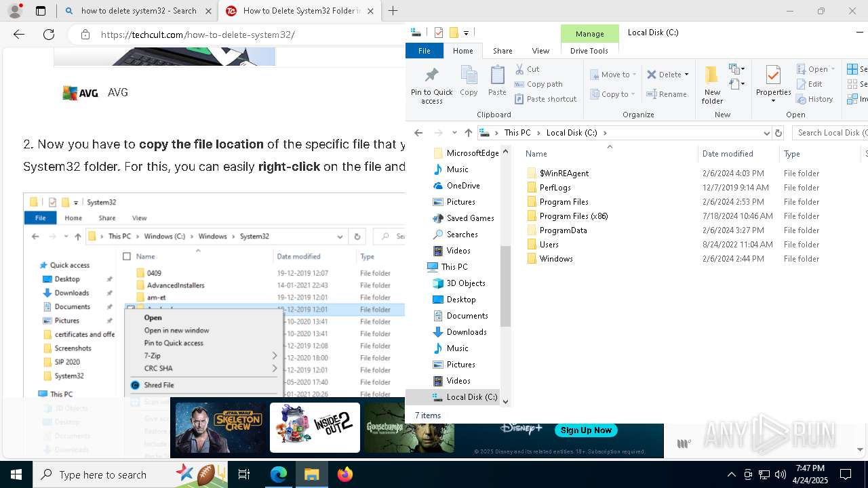Viewport: 868px width, 488px height.
Task: Click the Edge address bar URL
Action: click(x=197, y=35)
